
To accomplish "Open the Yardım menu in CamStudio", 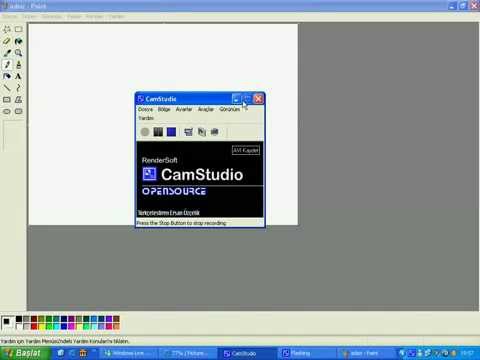I will pyautogui.click(x=146, y=118).
